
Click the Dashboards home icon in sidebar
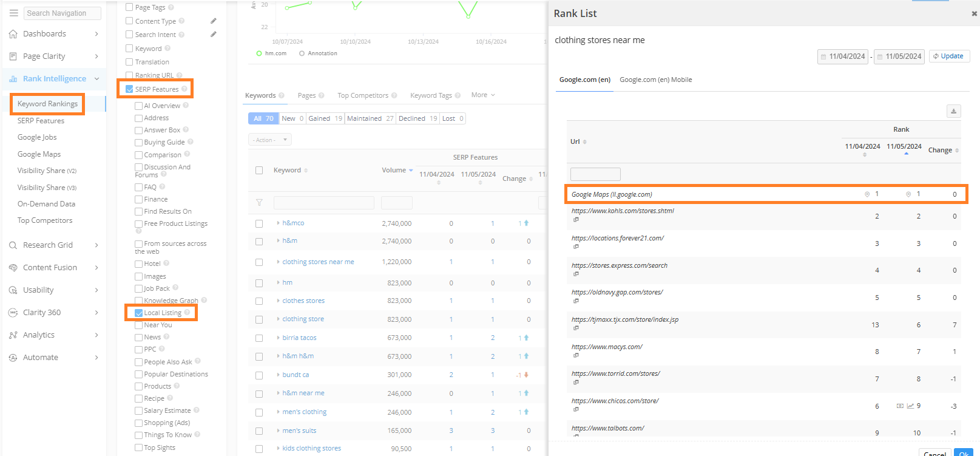point(13,34)
